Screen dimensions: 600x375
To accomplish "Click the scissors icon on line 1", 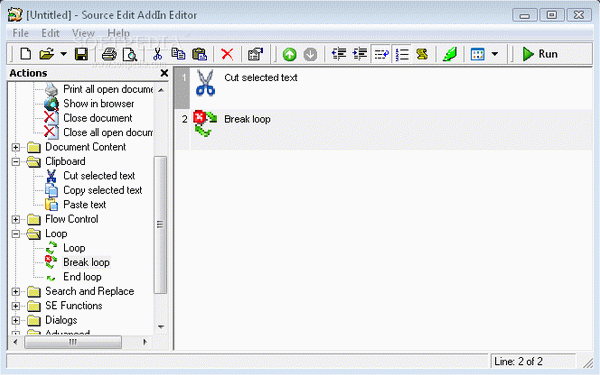I will [205, 82].
